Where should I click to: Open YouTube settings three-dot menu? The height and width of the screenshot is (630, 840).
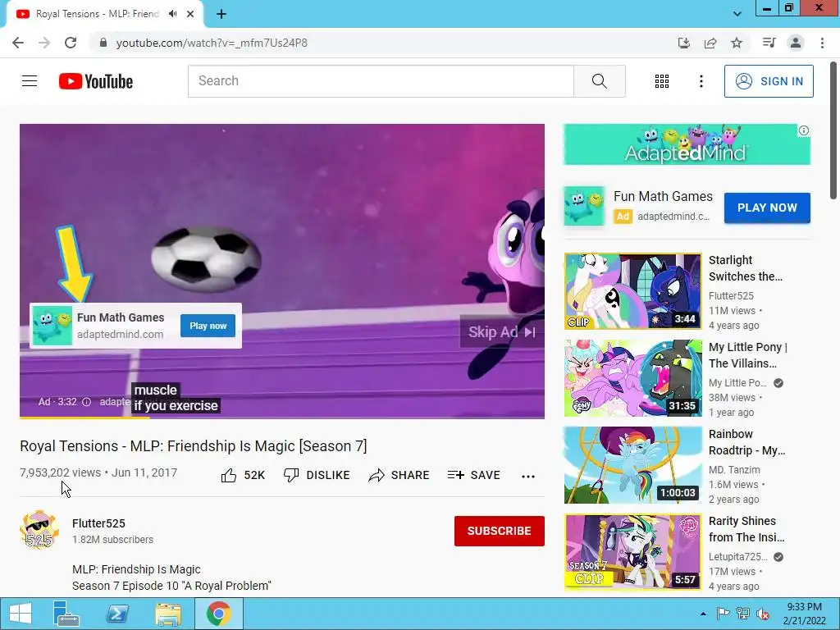click(701, 81)
